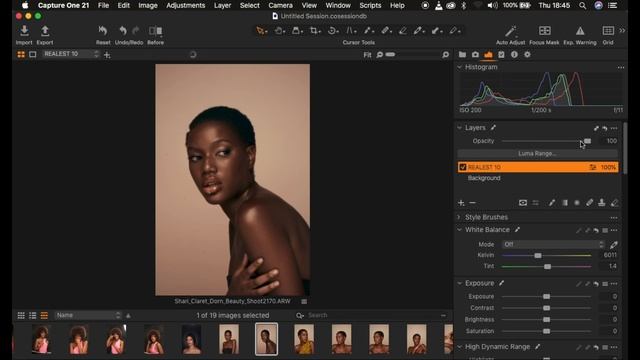Select the Apply Adjustments arrow cursor tool

pos(437,31)
